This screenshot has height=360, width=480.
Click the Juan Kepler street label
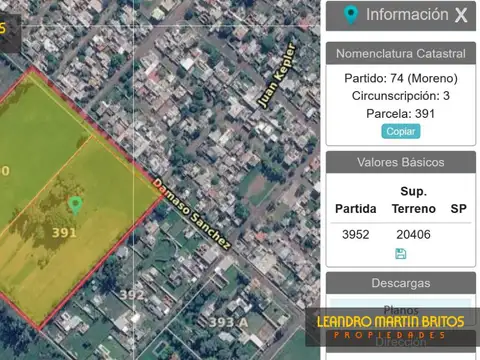click(277, 76)
